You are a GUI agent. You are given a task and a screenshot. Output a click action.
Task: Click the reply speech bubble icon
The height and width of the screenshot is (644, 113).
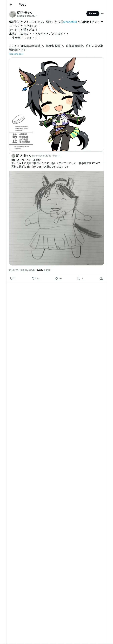point(12,278)
